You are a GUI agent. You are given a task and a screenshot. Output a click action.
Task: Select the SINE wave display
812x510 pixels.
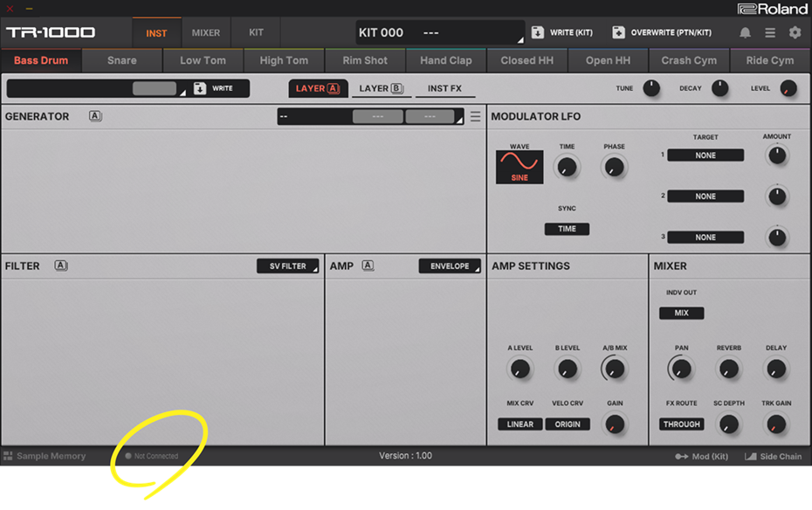click(x=520, y=167)
